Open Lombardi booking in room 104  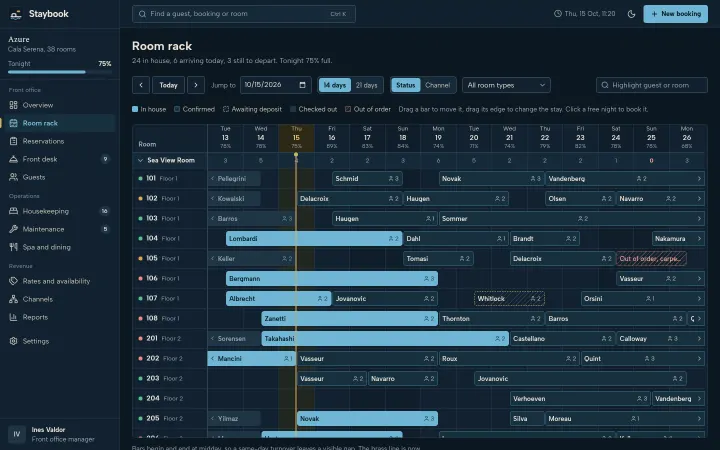314,239
